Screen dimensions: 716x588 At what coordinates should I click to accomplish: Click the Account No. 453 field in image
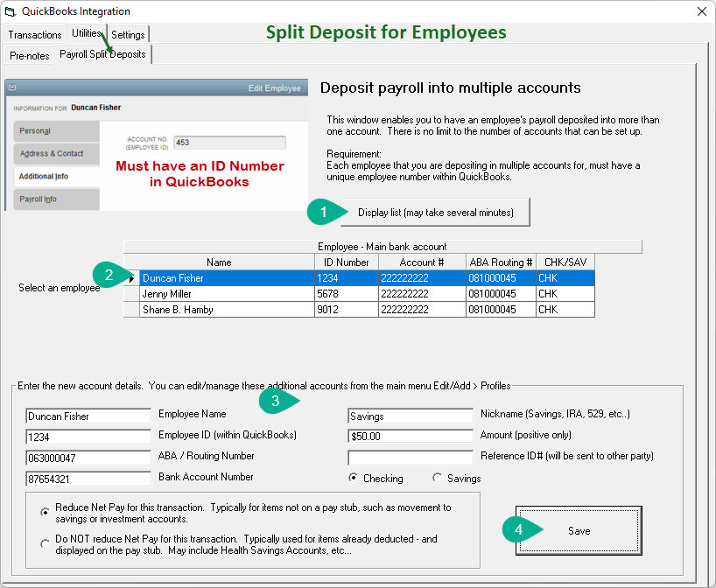pos(229,143)
